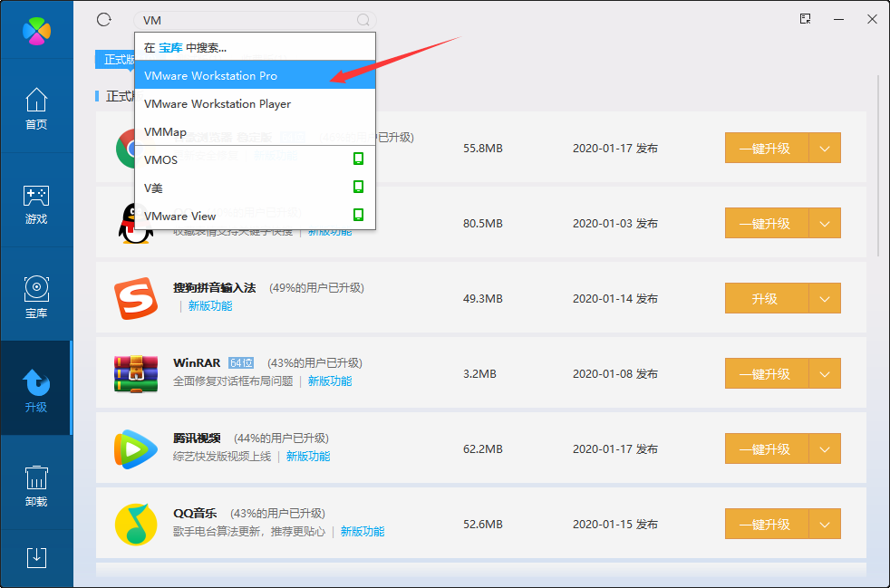Select VMMap suggestion

click(255, 131)
